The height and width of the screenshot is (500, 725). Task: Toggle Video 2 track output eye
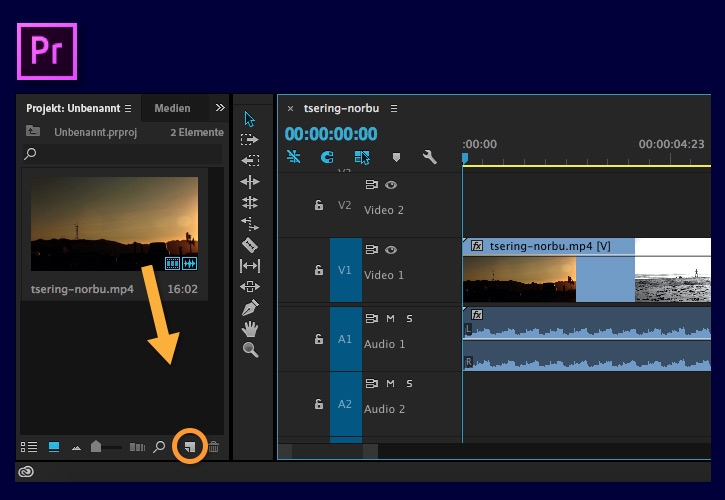pos(391,185)
